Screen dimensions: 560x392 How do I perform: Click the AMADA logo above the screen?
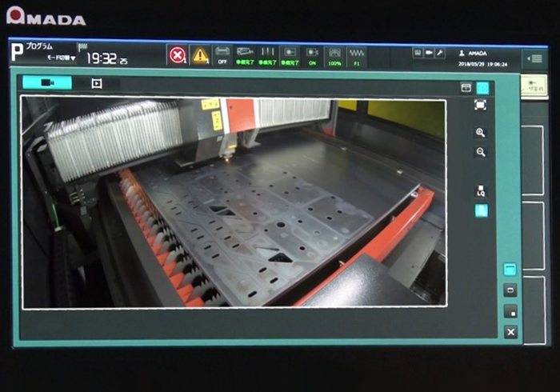pos(46,16)
